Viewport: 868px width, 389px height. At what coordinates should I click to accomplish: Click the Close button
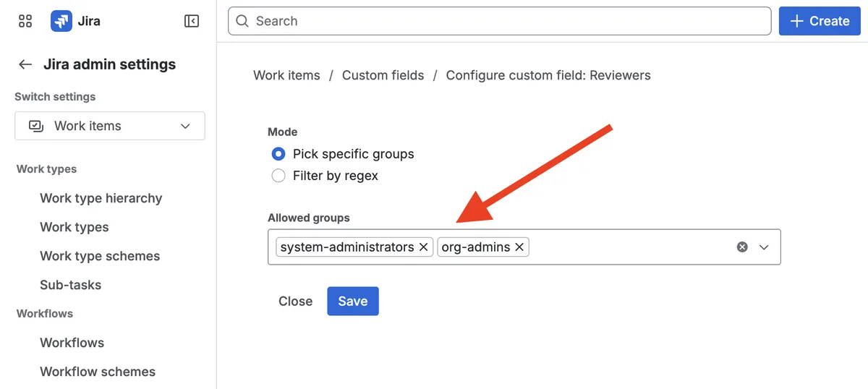(x=296, y=302)
